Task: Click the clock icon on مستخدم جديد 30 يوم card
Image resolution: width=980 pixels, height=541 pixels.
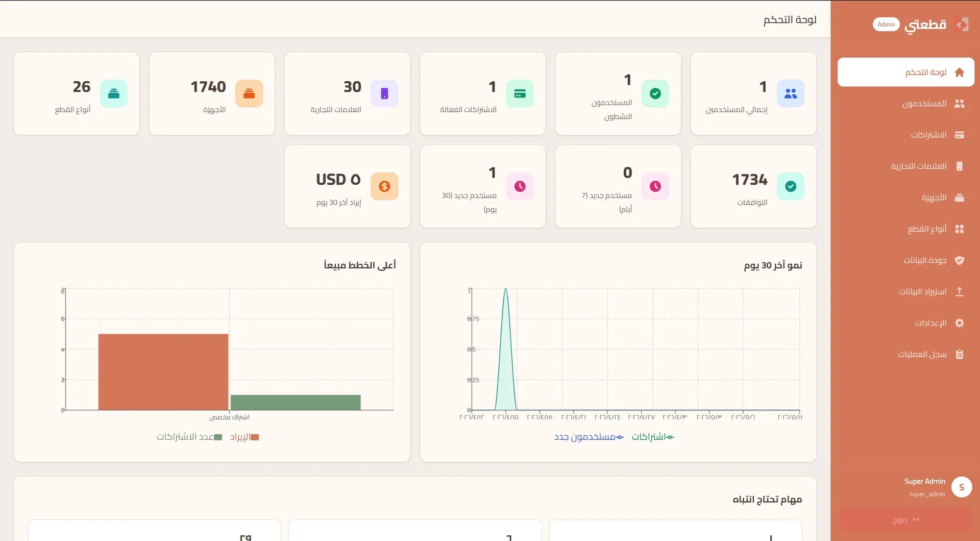Action: [x=520, y=186]
